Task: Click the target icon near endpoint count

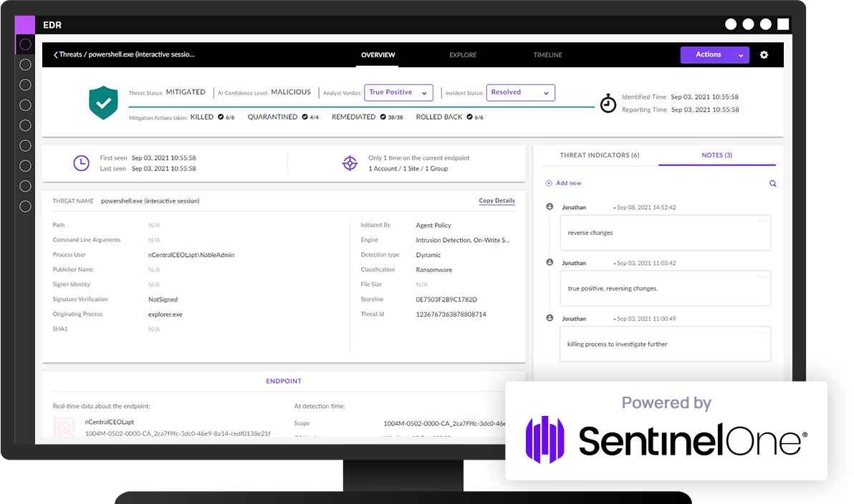Action: click(350, 163)
